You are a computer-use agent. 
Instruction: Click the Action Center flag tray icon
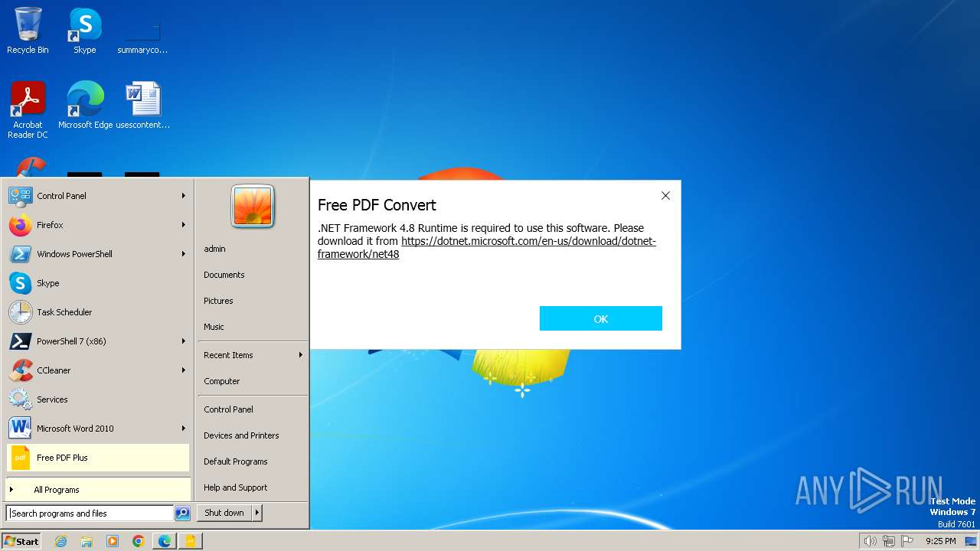pos(908,541)
